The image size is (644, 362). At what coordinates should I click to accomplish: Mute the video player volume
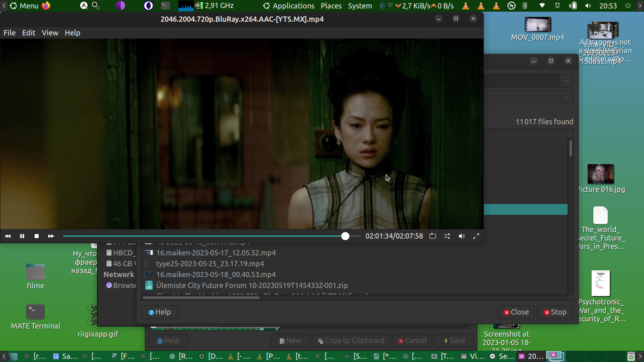point(462,236)
